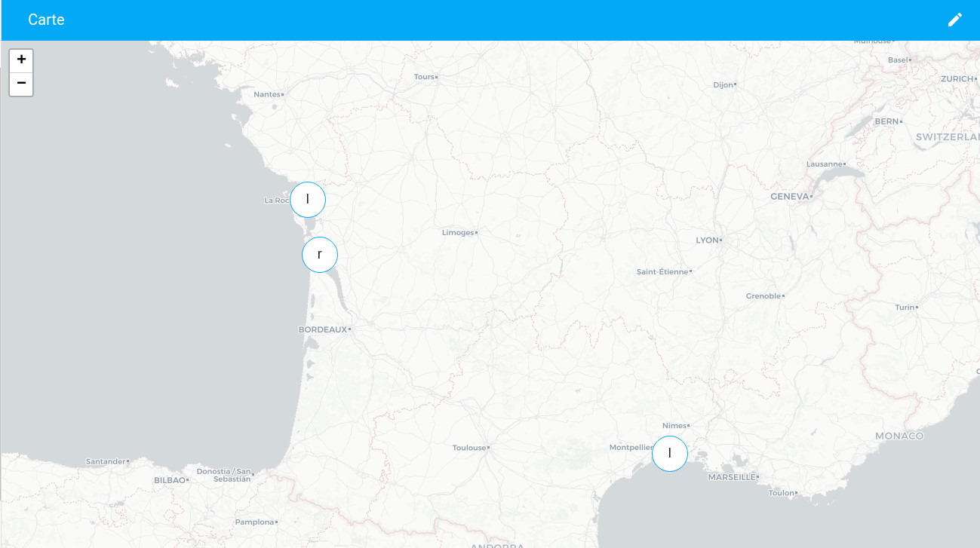
Task: Click the BORDEAUX city label
Action: [x=323, y=329]
